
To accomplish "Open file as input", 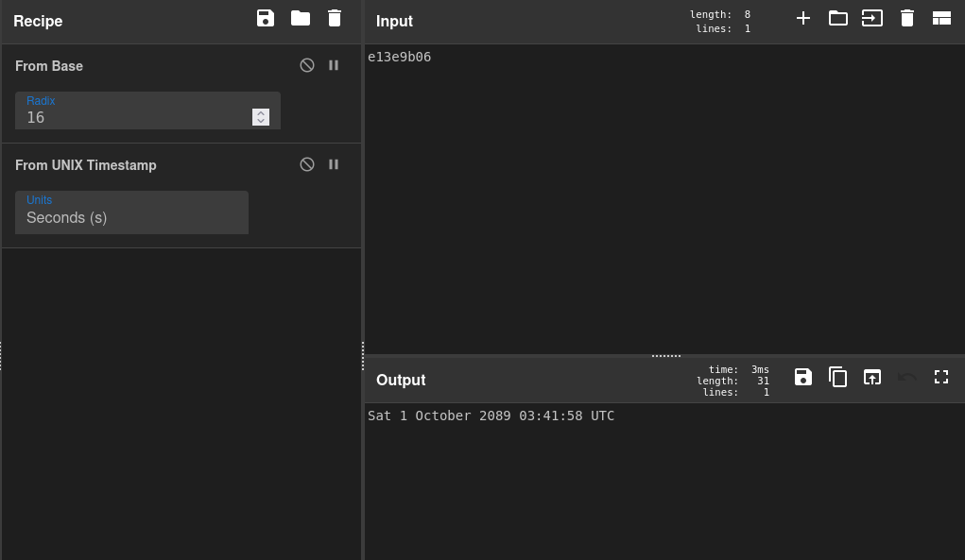I will click(872, 19).
